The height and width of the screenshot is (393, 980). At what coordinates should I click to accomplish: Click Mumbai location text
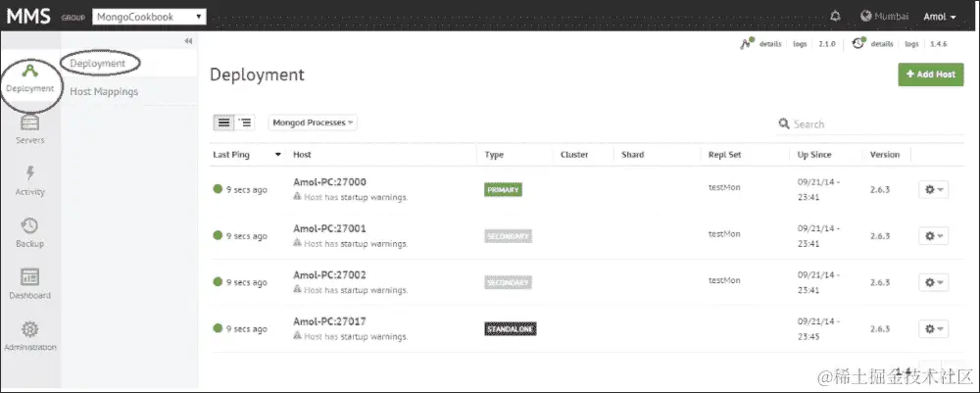point(891,17)
